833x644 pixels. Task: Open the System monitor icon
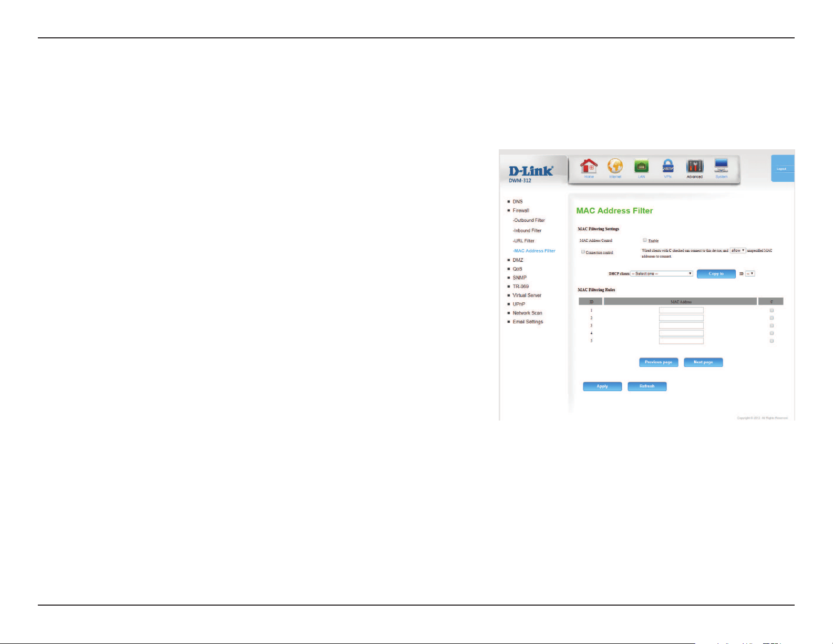tap(721, 166)
